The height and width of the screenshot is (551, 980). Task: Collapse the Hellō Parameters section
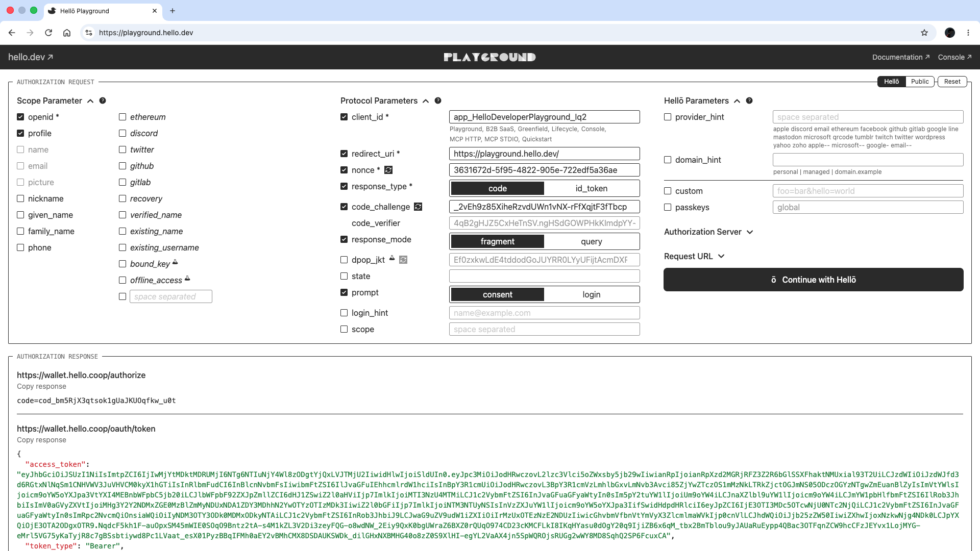737,101
